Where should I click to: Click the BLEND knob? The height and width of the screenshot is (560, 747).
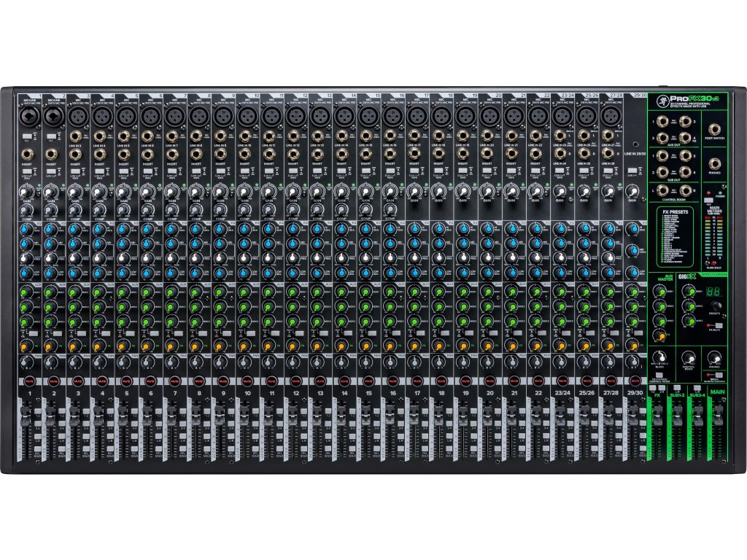coord(659,357)
